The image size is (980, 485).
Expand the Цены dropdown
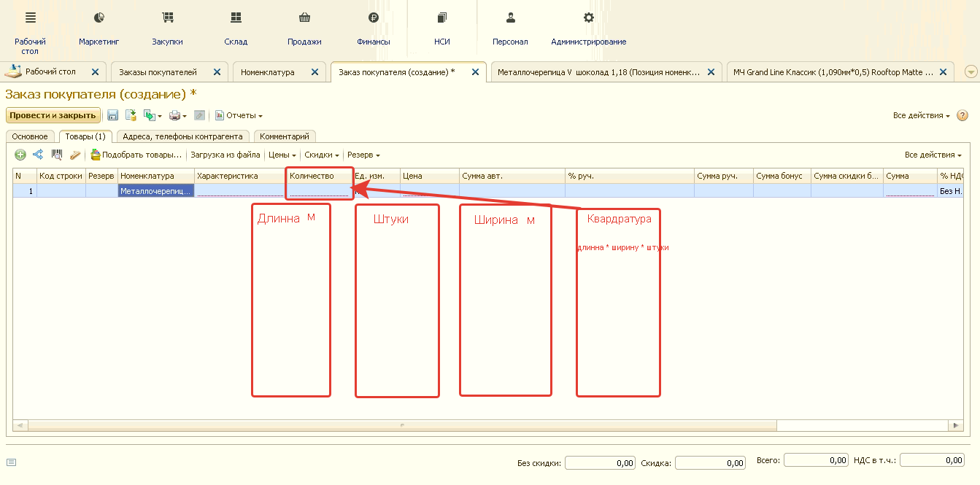(282, 155)
